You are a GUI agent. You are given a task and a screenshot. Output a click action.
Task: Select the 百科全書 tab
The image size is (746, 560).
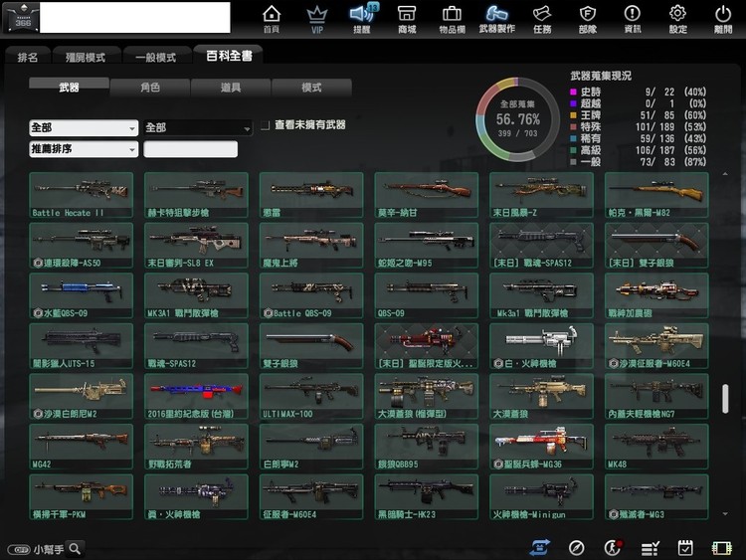click(x=229, y=56)
